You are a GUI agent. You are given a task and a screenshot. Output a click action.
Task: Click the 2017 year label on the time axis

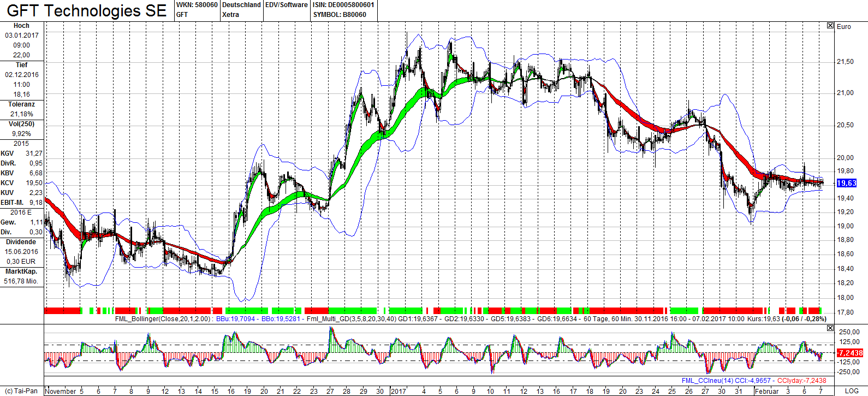(x=399, y=391)
